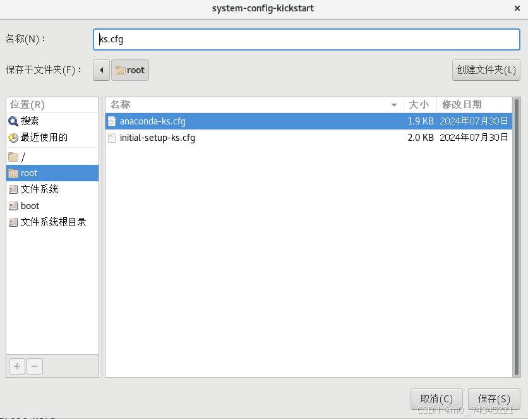Click the Recently Used clock icon

coord(13,138)
